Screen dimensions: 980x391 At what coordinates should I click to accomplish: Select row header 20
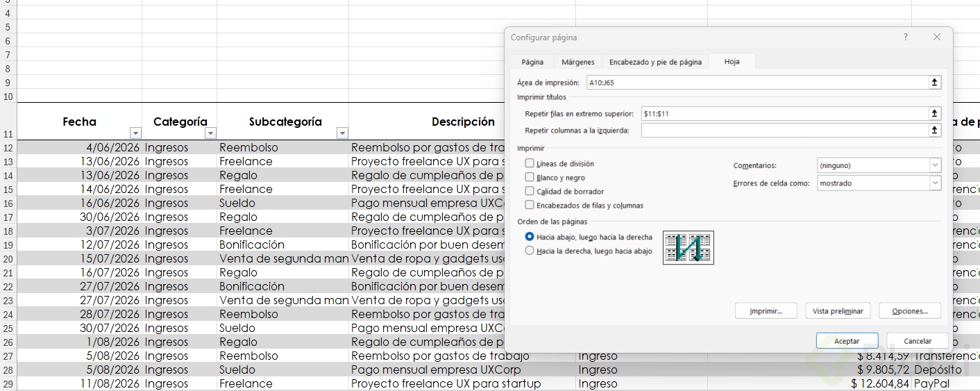tap(8, 258)
